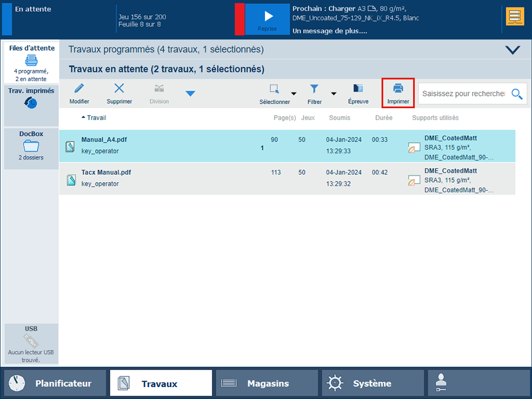Select the Manual_A4.pdf job row
Viewport: 532px width, 399px height.
287,146
